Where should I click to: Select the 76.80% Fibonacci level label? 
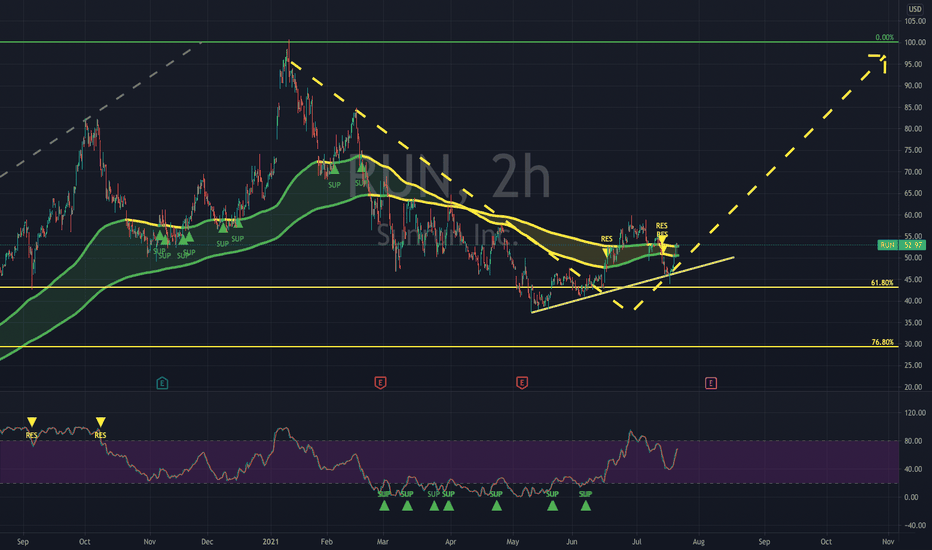click(x=883, y=342)
